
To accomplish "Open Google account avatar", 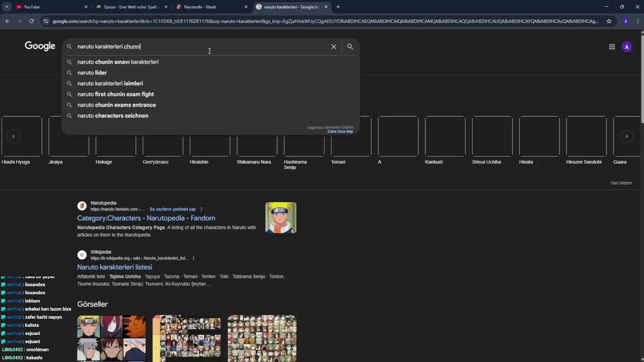I will click(626, 47).
